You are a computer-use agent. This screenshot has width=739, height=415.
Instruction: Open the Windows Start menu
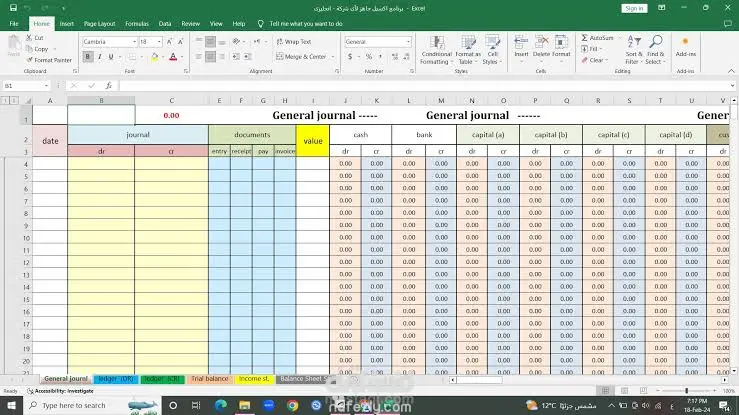[11, 405]
